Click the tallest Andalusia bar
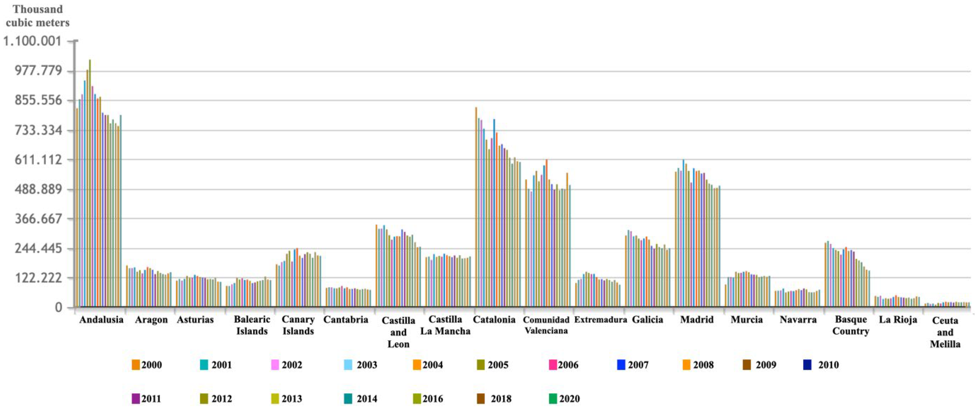 90,183
